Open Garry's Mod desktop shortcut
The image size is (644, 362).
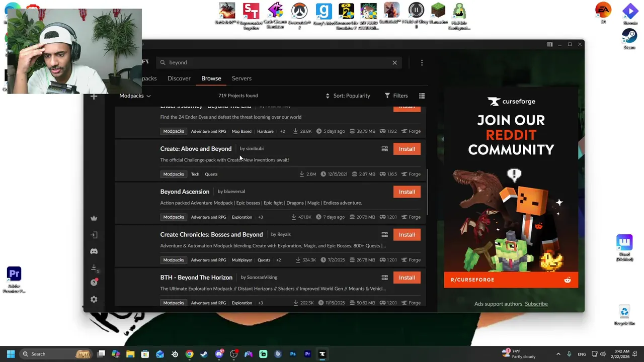click(x=324, y=15)
